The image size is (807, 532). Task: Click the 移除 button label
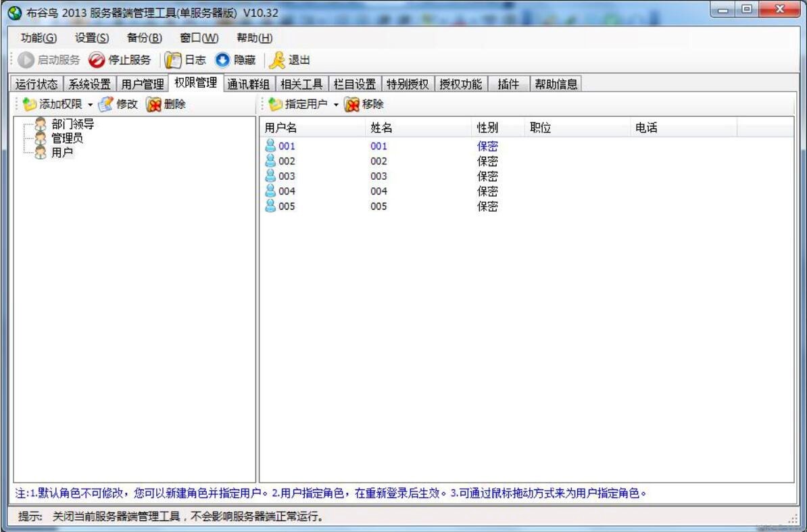[x=373, y=105]
